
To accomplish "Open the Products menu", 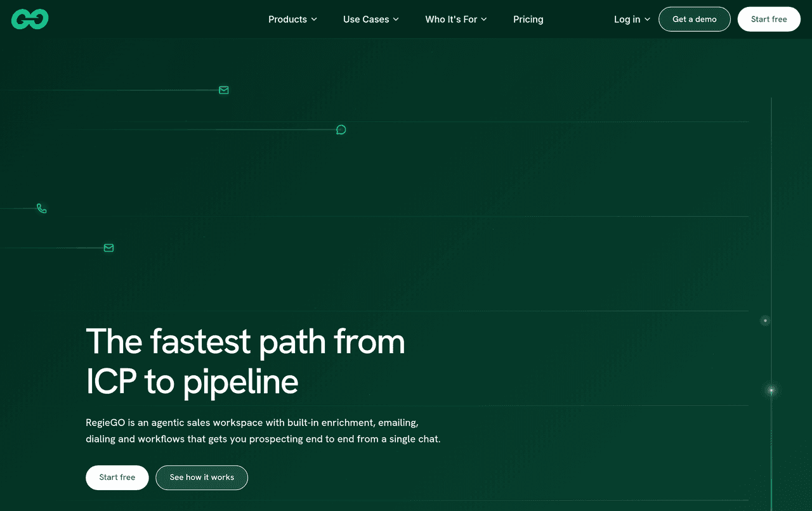I will click(292, 20).
